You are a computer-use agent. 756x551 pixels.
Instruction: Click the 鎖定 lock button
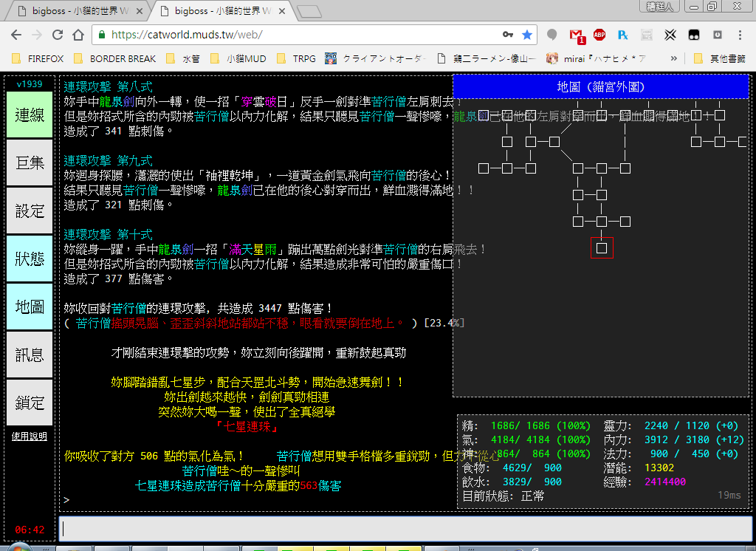(30, 403)
